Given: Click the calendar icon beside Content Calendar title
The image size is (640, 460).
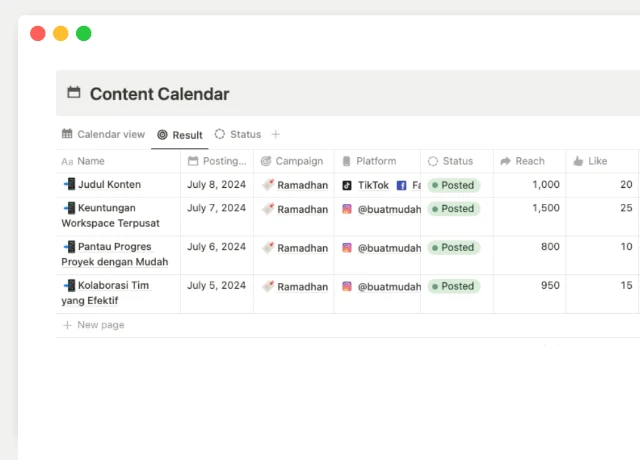Looking at the screenshot, I should click(x=74, y=93).
